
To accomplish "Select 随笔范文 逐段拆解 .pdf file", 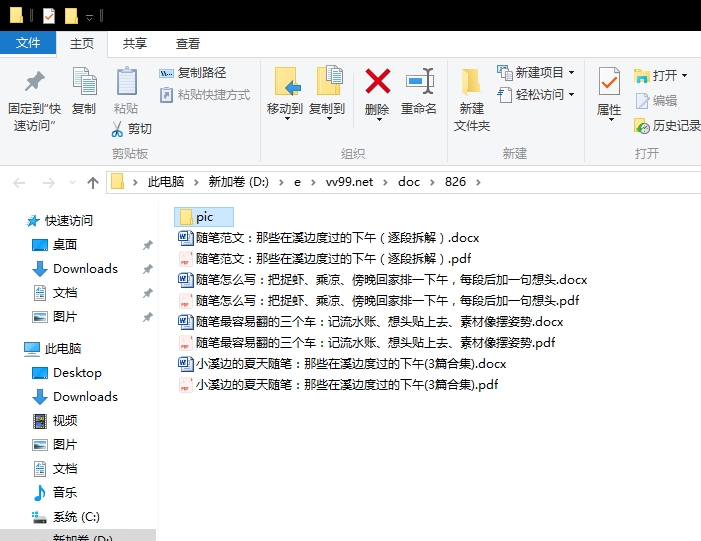I will pyautogui.click(x=325, y=259).
